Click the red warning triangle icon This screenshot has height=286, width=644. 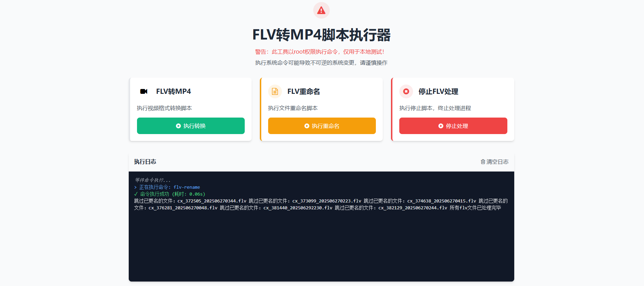click(321, 10)
